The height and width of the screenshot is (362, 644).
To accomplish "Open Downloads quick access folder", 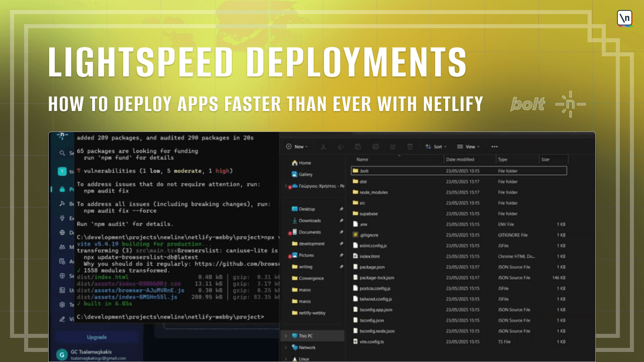I will pos(306,220).
